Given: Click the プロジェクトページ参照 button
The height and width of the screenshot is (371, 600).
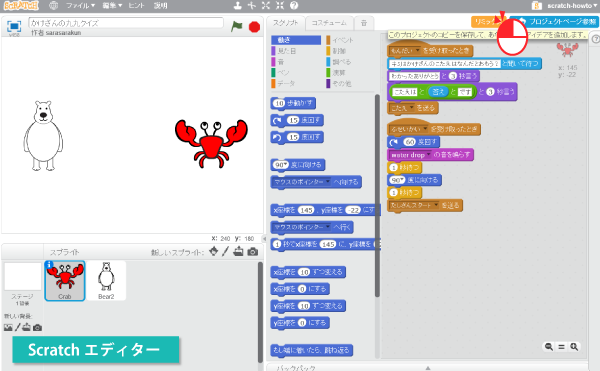Looking at the screenshot, I should [x=555, y=21].
